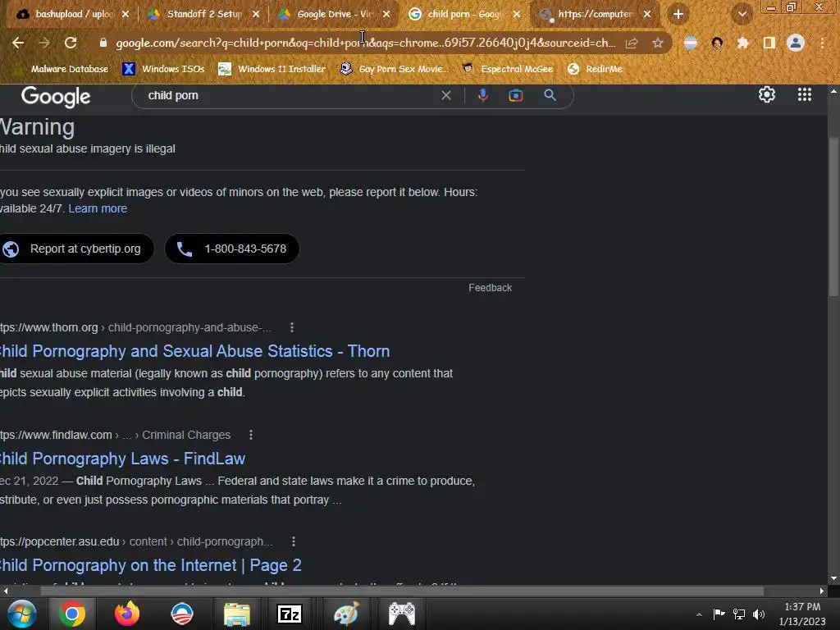The width and height of the screenshot is (840, 630).
Task: Click the address bar URL field
Action: pos(366,43)
